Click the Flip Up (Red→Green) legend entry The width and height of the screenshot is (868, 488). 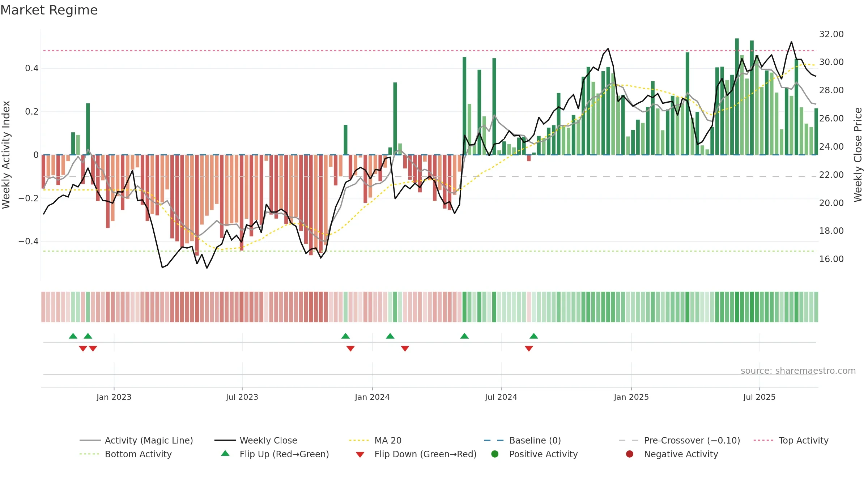pos(275,454)
